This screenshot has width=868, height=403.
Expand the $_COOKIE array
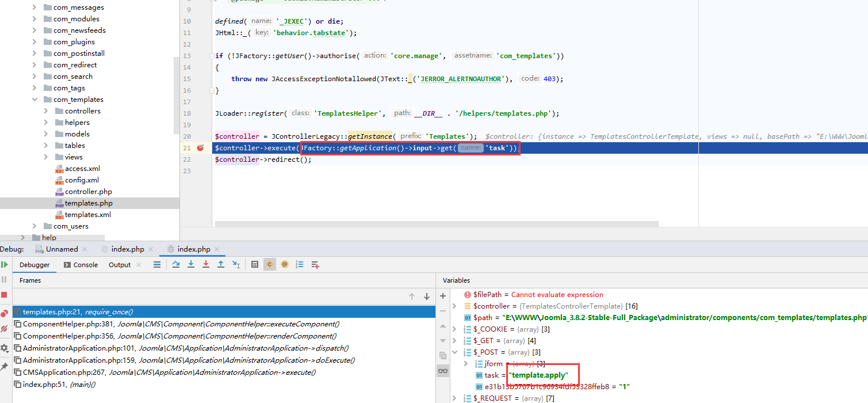click(x=454, y=329)
